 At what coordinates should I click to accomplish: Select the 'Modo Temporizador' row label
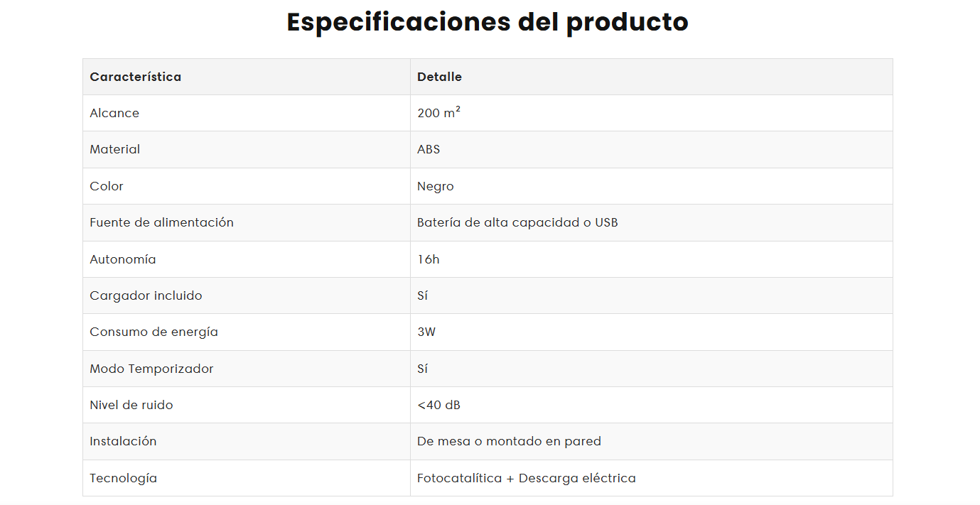pos(151,369)
